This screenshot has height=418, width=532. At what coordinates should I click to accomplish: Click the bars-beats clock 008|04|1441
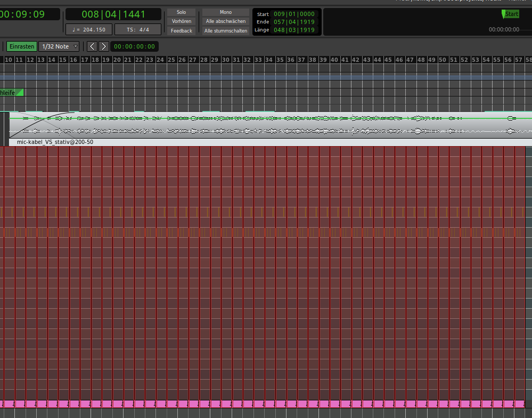113,14
